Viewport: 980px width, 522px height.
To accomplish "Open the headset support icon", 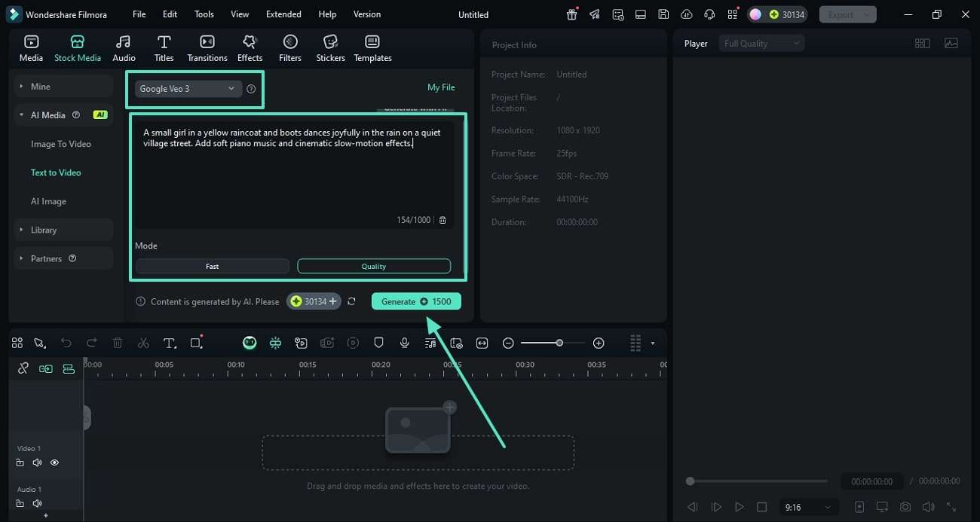I will [709, 14].
